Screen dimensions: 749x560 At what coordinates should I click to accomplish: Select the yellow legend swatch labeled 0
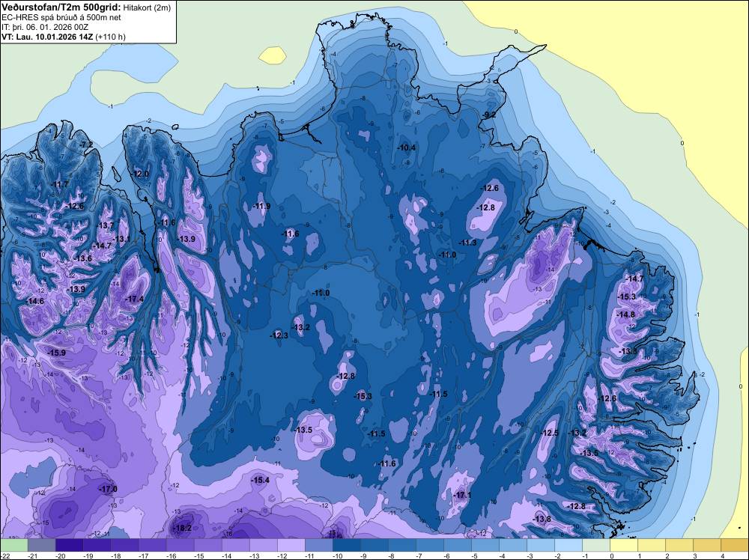pos(623,545)
